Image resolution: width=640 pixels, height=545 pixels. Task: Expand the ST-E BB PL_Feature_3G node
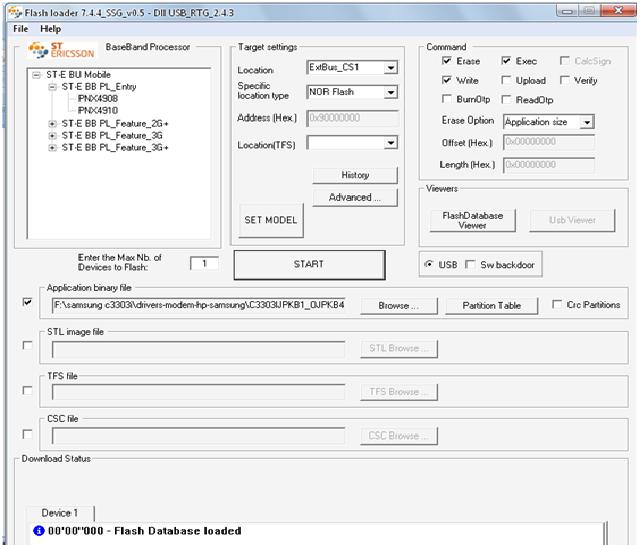click(x=52, y=136)
